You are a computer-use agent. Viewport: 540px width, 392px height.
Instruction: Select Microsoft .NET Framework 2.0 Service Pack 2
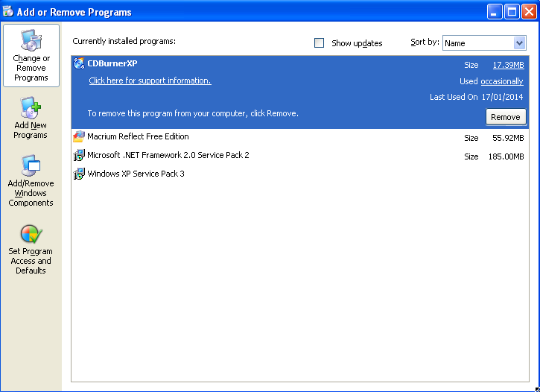coord(168,156)
